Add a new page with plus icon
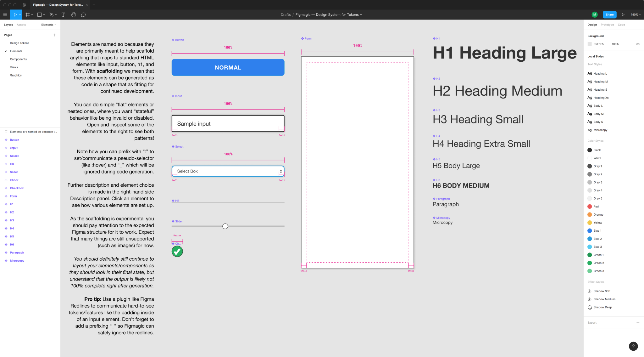644x357 pixels. [54, 35]
